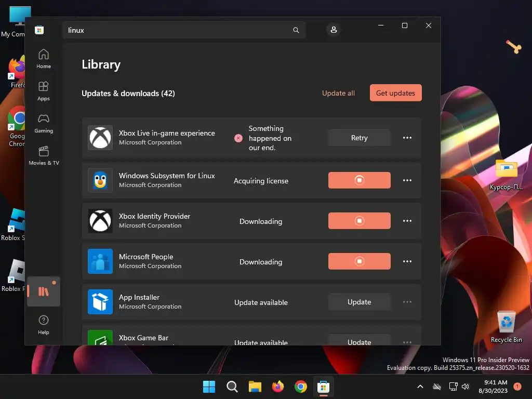Click Update all link
Screen dimensions: 532x399
(338, 93)
